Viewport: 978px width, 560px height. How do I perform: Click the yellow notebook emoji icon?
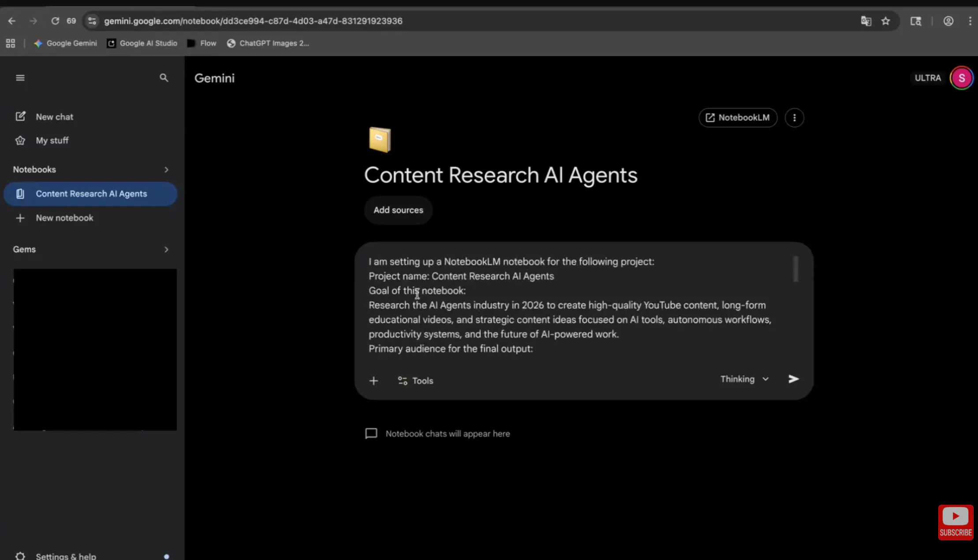tap(380, 140)
